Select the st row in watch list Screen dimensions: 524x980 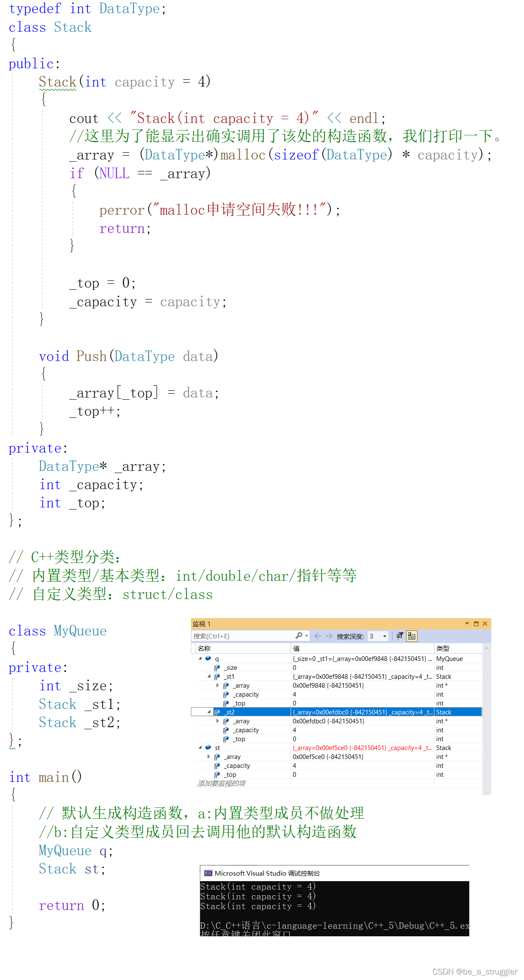tap(339, 748)
